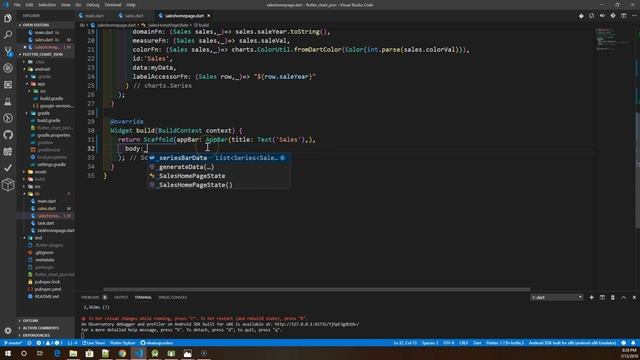
Task: Close the terminal panel
Action: pyautogui.click(x=634, y=298)
